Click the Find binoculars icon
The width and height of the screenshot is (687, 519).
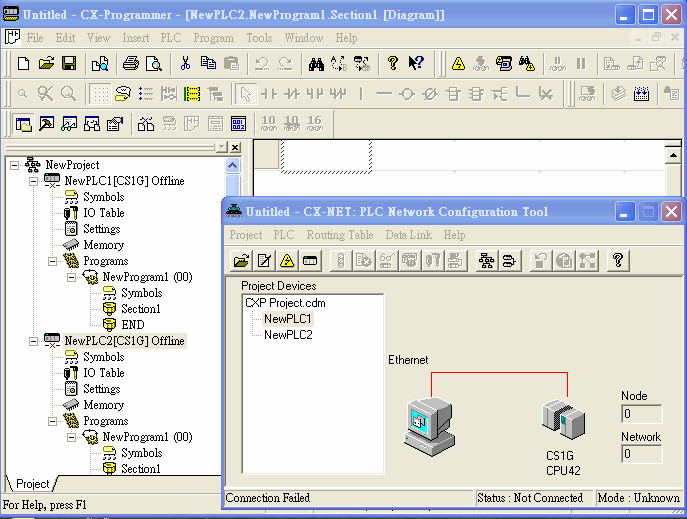316,64
